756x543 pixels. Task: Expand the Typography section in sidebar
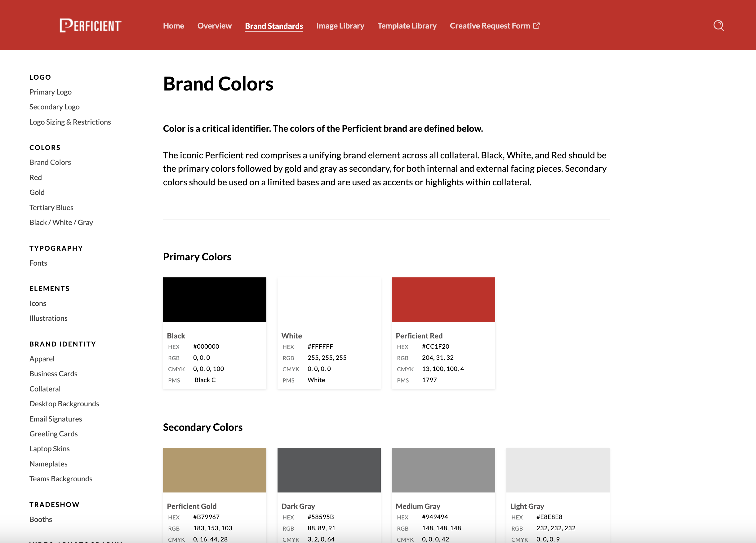56,247
